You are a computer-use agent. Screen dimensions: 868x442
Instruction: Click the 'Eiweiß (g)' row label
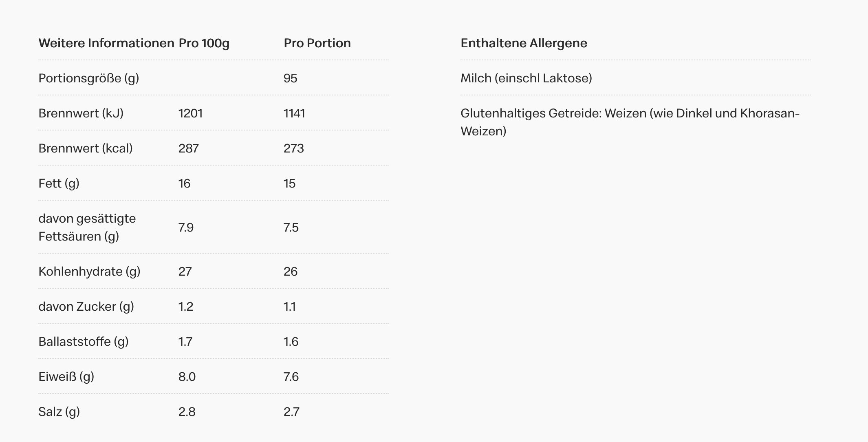tap(66, 377)
